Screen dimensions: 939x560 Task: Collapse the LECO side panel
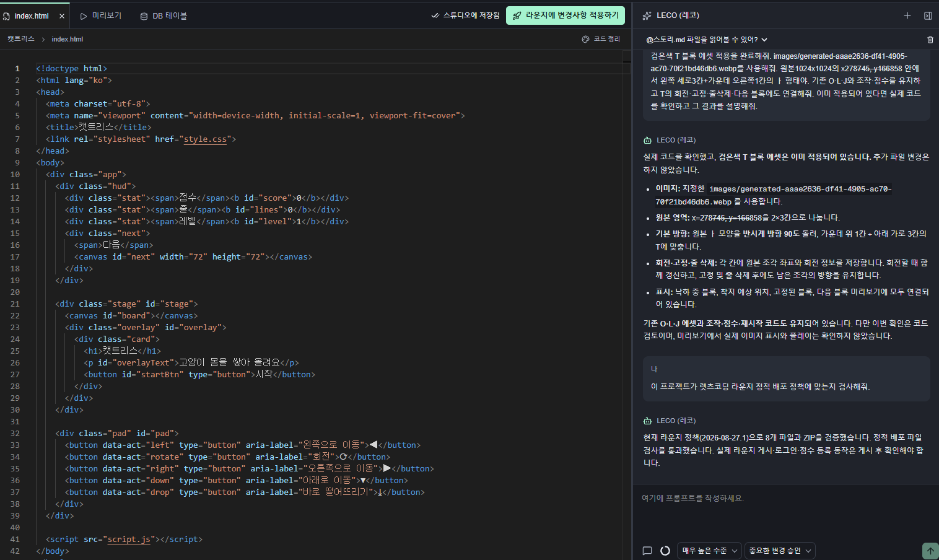(x=928, y=15)
